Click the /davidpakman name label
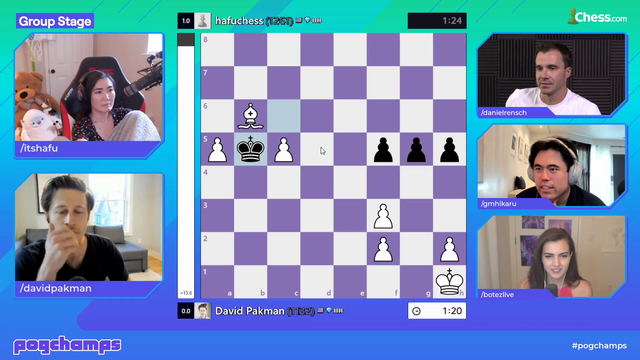640x360 pixels. point(56,288)
